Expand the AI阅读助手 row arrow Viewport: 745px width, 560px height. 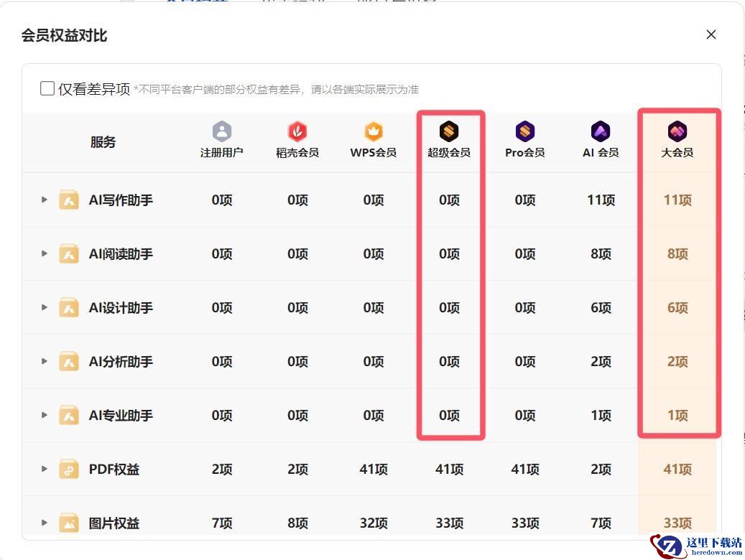[45, 253]
